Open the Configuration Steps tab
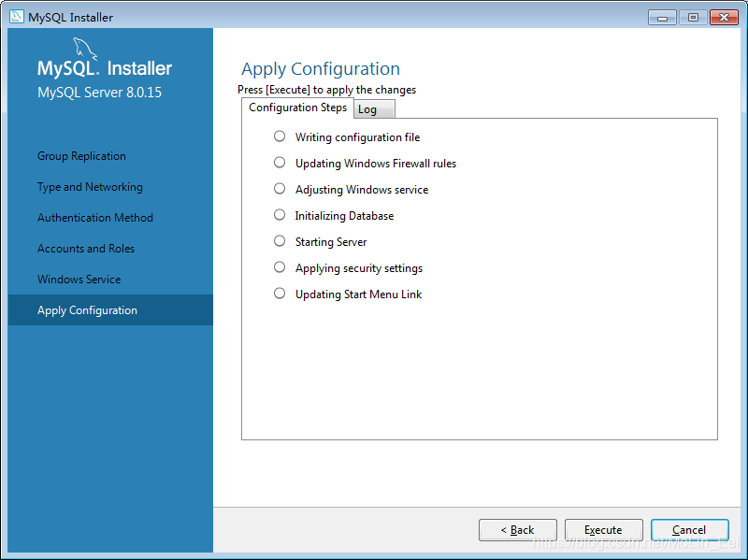The height and width of the screenshot is (560, 748). [x=297, y=108]
